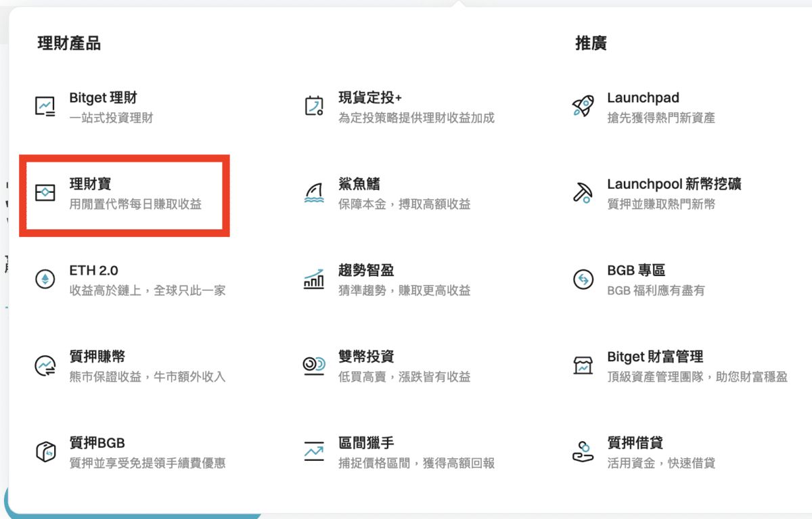Open Launchpad to get new assets
Viewport: 812px width, 519px height.
[642, 97]
